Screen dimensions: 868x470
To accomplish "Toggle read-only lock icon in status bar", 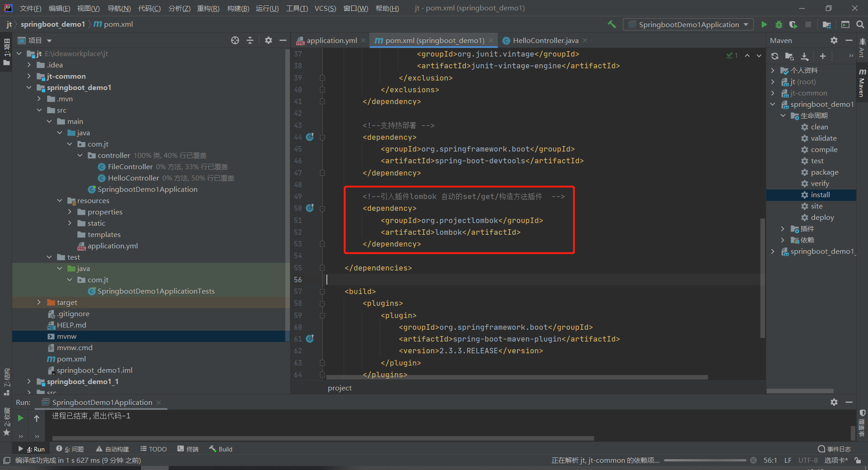I will [858, 461].
